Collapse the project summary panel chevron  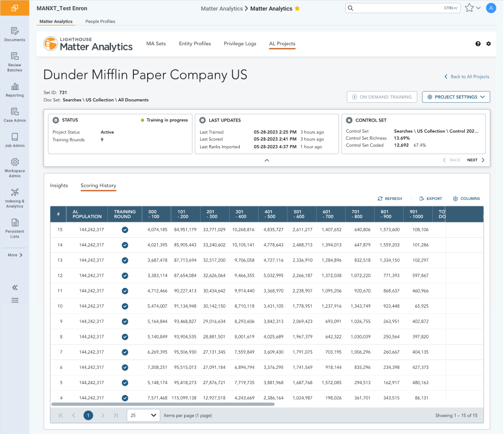[267, 160]
